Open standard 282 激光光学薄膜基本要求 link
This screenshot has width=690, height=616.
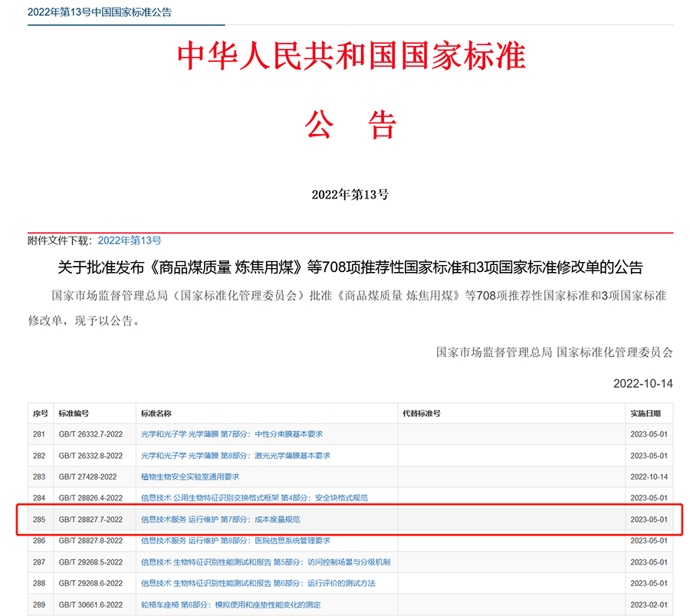235,455
